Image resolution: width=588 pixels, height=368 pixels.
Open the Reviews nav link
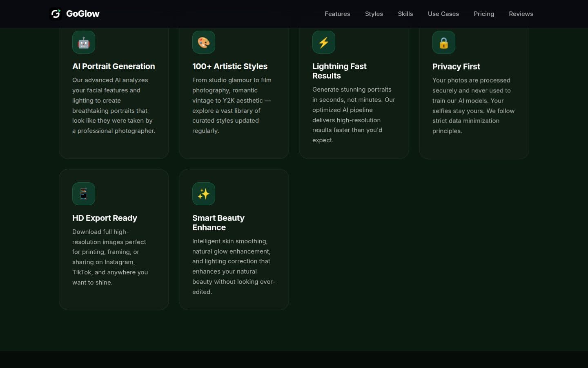(x=521, y=14)
